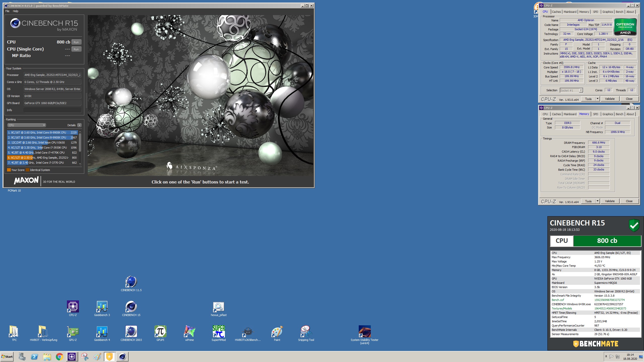Launch the System Stability Tester (win64) icon
This screenshot has width=644, height=362.
click(x=365, y=335)
